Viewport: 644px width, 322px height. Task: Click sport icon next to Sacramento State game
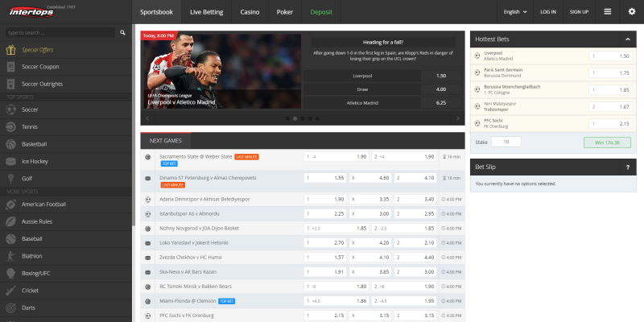coord(148,157)
